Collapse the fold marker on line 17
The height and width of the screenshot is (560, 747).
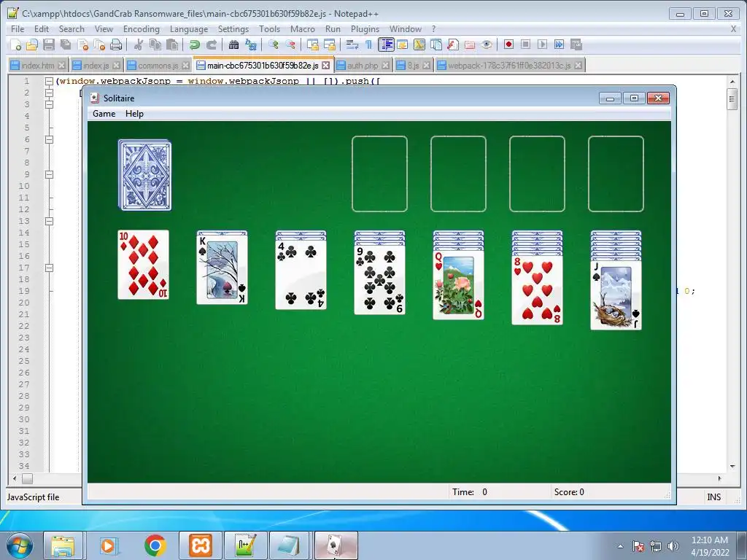click(49, 268)
